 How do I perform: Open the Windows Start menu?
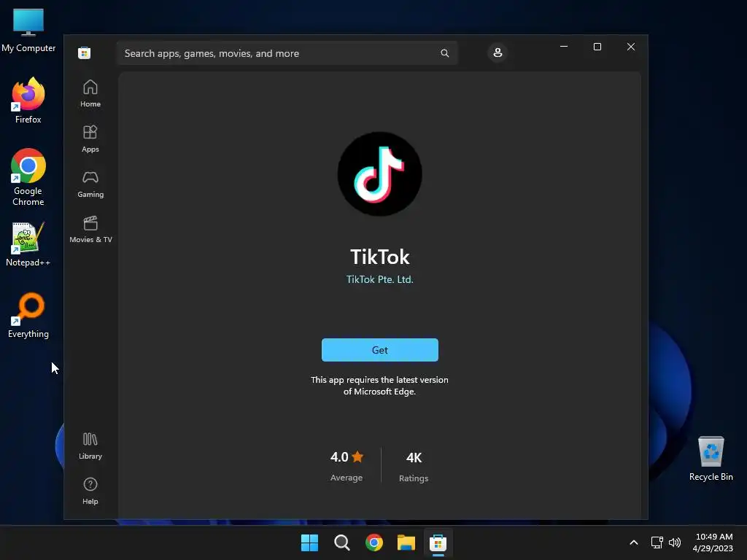309,542
